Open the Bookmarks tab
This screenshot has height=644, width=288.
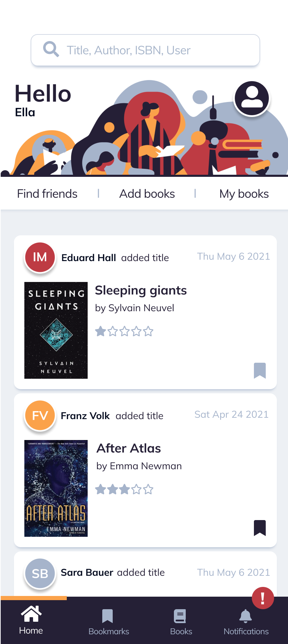tap(109, 622)
